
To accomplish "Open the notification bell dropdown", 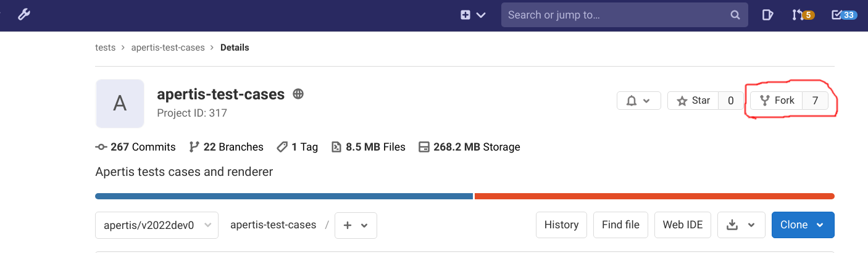I will [638, 101].
